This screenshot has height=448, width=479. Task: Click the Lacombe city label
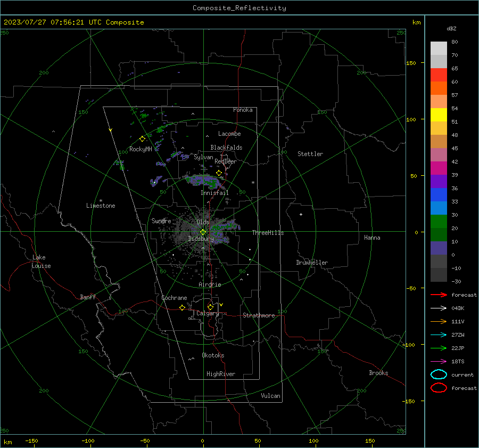pyautogui.click(x=229, y=134)
